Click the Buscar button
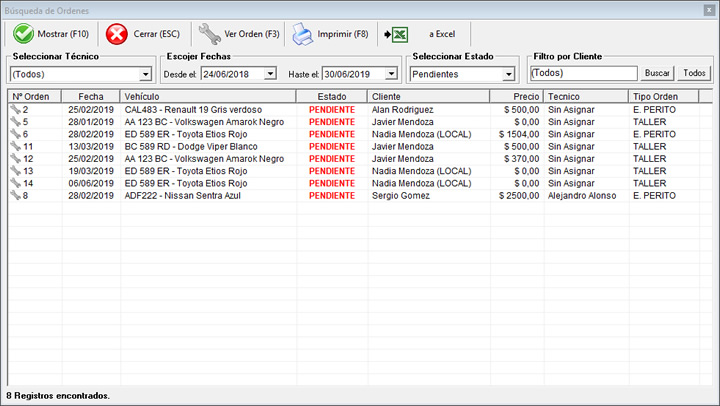Screen dimensions: 720x406 click(x=657, y=73)
